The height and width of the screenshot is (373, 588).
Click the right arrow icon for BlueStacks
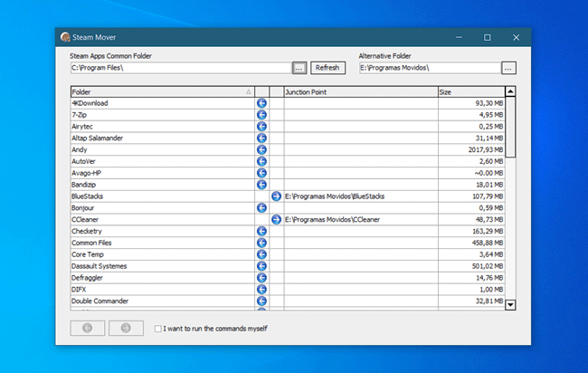(277, 196)
